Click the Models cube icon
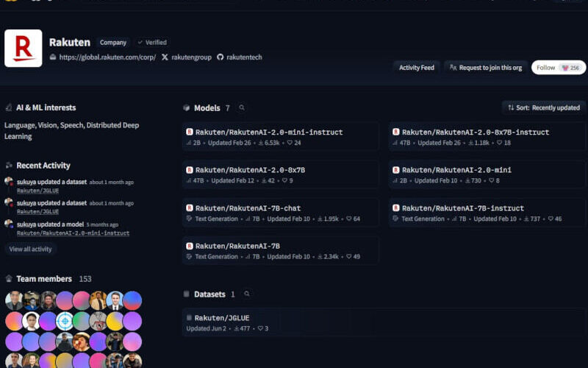This screenshot has width=588, height=368. coord(187,107)
